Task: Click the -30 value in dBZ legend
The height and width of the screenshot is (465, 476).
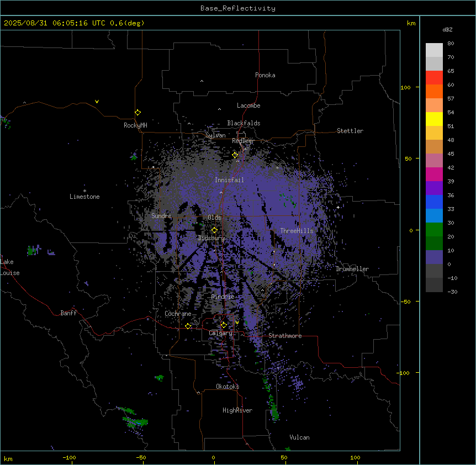Action: pyautogui.click(x=452, y=292)
